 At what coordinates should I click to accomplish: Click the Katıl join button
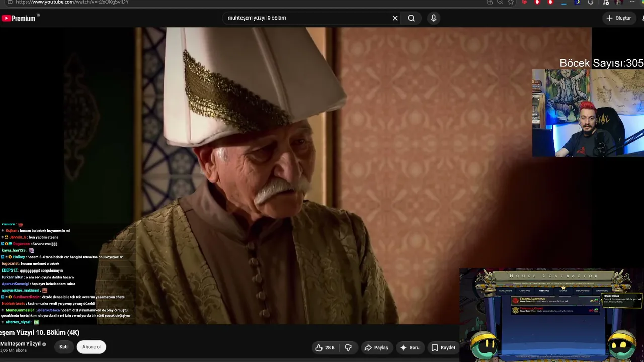(64, 347)
